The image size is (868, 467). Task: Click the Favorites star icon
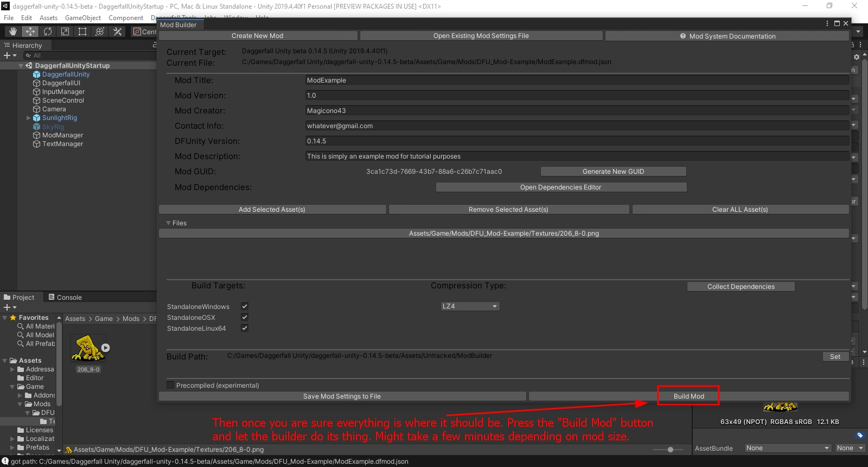tap(13, 318)
